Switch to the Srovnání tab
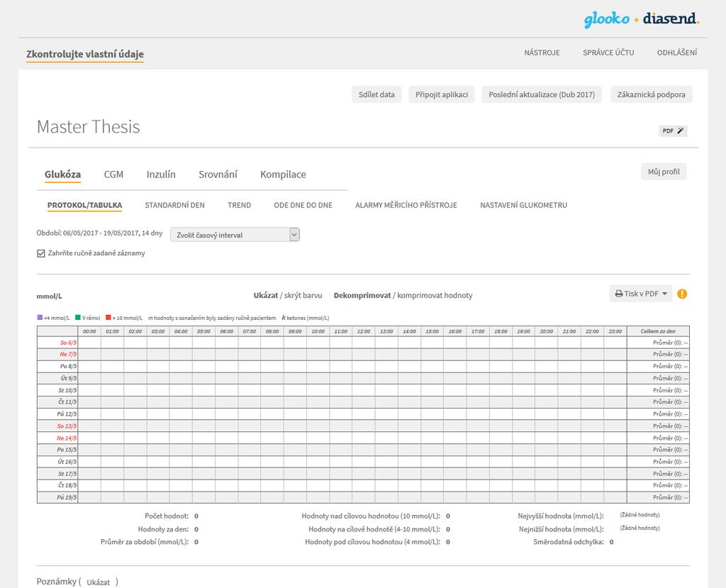Image resolution: width=726 pixels, height=588 pixels. (x=218, y=174)
